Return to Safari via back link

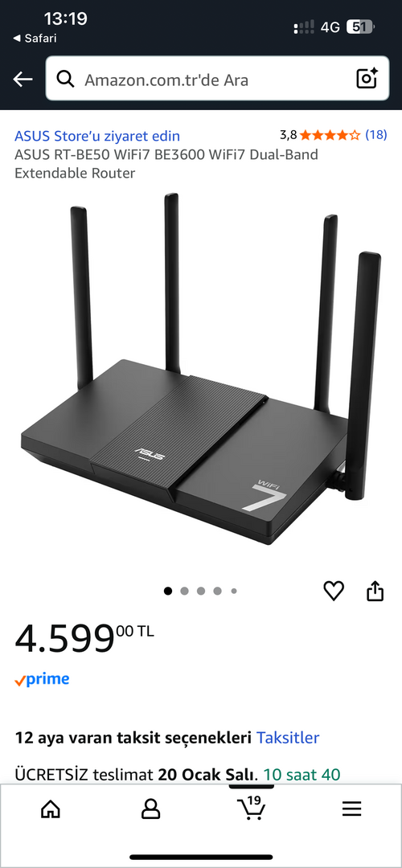tap(35, 39)
